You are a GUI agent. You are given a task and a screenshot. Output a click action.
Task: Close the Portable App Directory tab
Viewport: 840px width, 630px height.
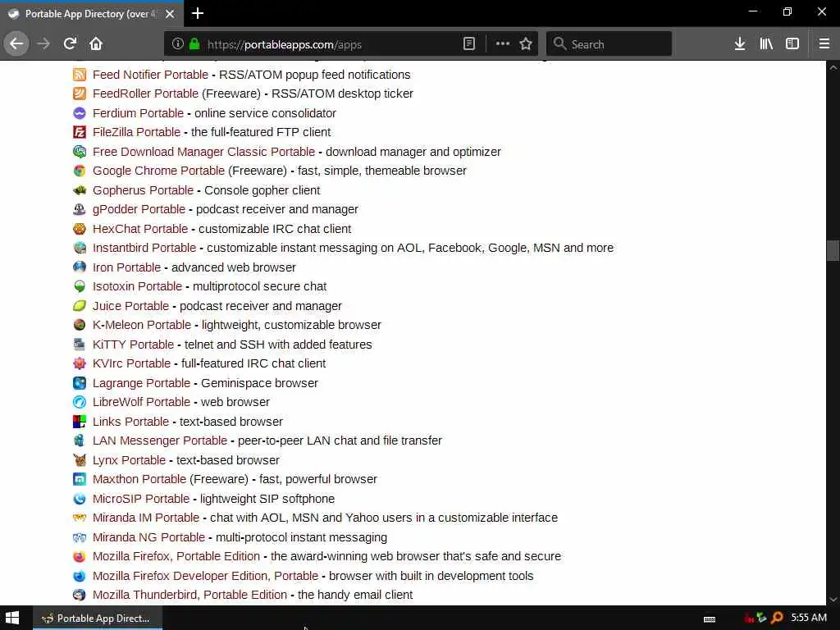170,14
